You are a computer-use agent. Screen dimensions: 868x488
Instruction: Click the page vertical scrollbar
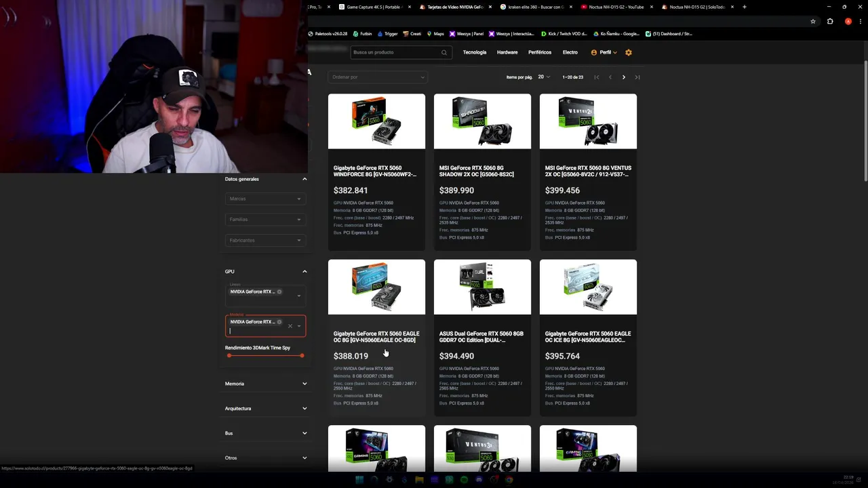point(865,122)
